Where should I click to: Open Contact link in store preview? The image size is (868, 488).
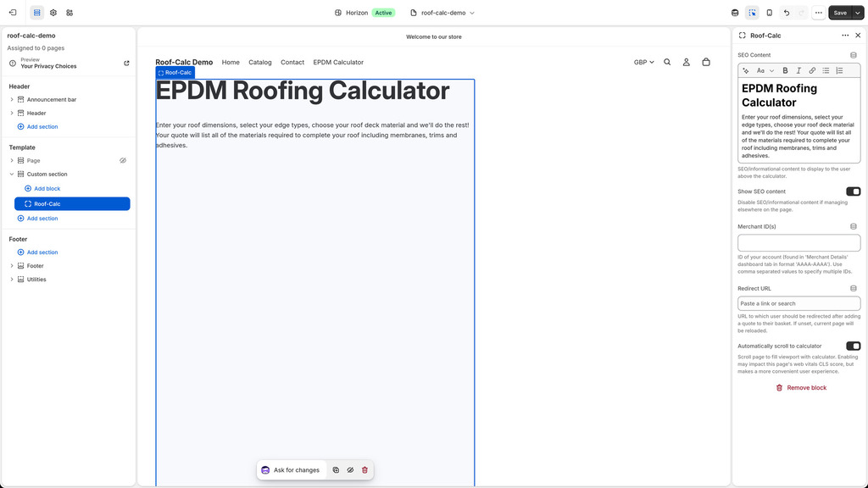click(x=292, y=62)
